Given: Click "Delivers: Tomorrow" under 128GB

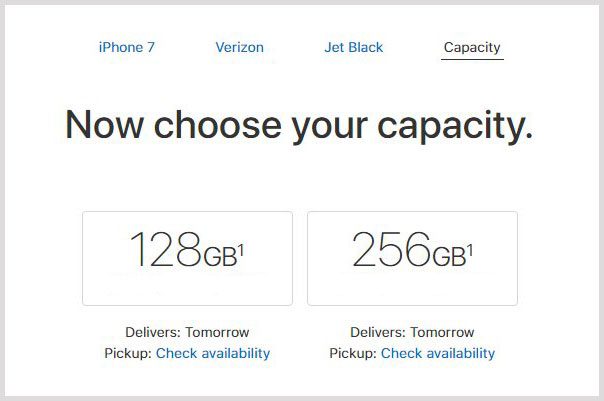Looking at the screenshot, I should click(188, 332).
